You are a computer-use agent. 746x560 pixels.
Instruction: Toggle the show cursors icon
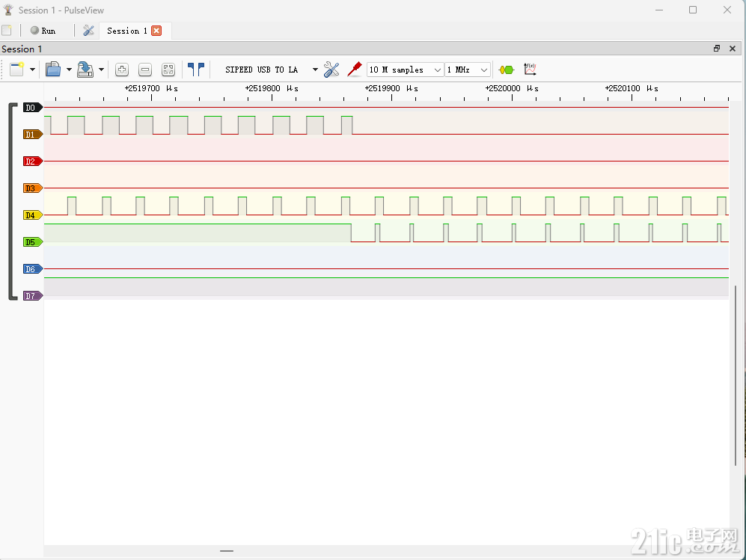pos(195,70)
